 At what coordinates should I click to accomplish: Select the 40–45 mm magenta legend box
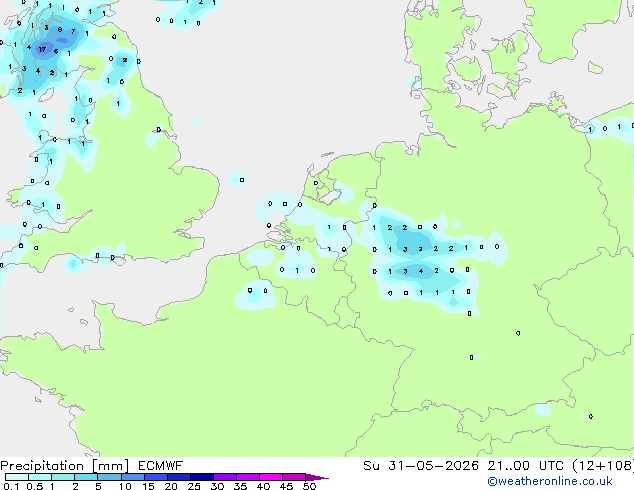pos(271,477)
